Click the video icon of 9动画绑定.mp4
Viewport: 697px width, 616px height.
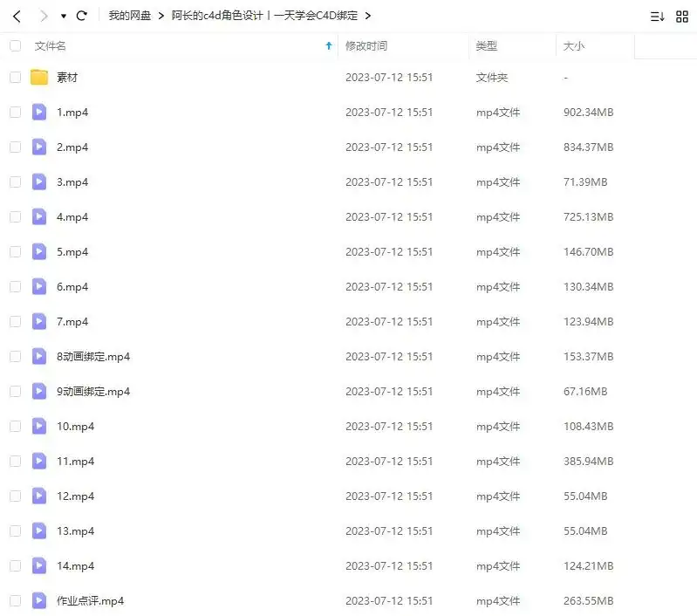click(39, 392)
